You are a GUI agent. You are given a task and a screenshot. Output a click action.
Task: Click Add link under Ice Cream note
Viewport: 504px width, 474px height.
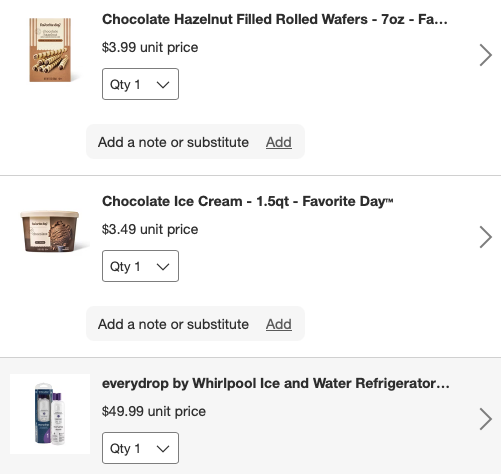point(279,324)
